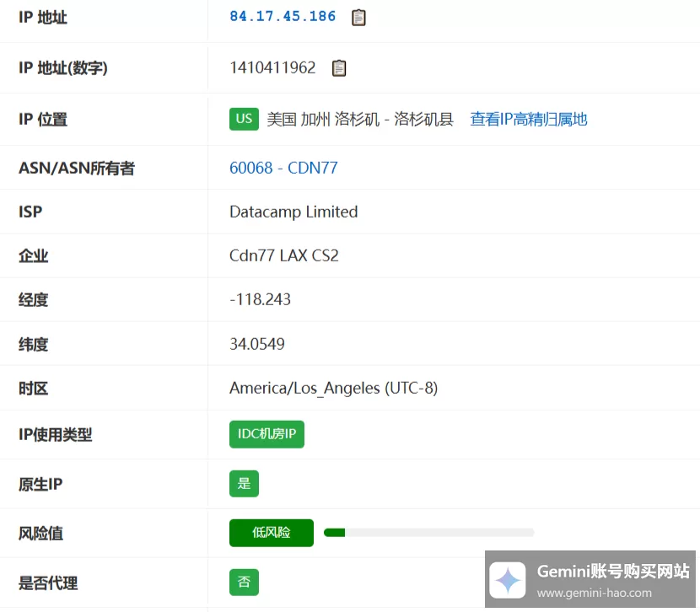Open 查看IP高精归属地 high-precision location link
This screenshot has height=612, width=700.
(x=528, y=119)
